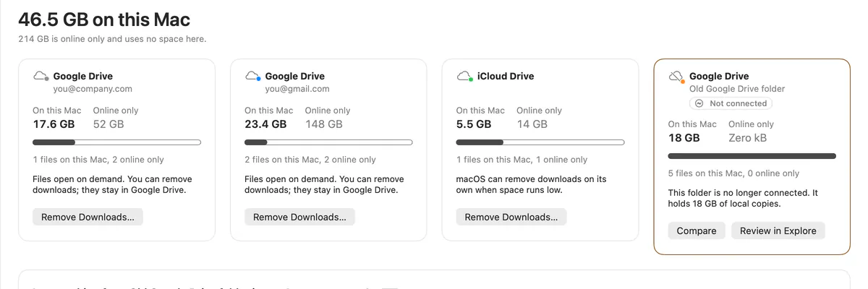Click the iCloud Drive cloud icon

click(x=464, y=76)
